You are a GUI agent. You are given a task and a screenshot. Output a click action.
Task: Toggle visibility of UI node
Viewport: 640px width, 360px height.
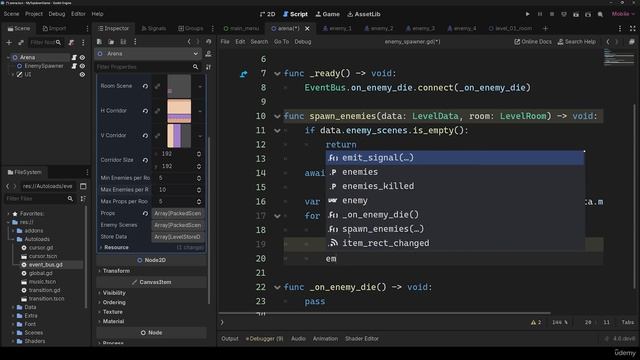82,75
